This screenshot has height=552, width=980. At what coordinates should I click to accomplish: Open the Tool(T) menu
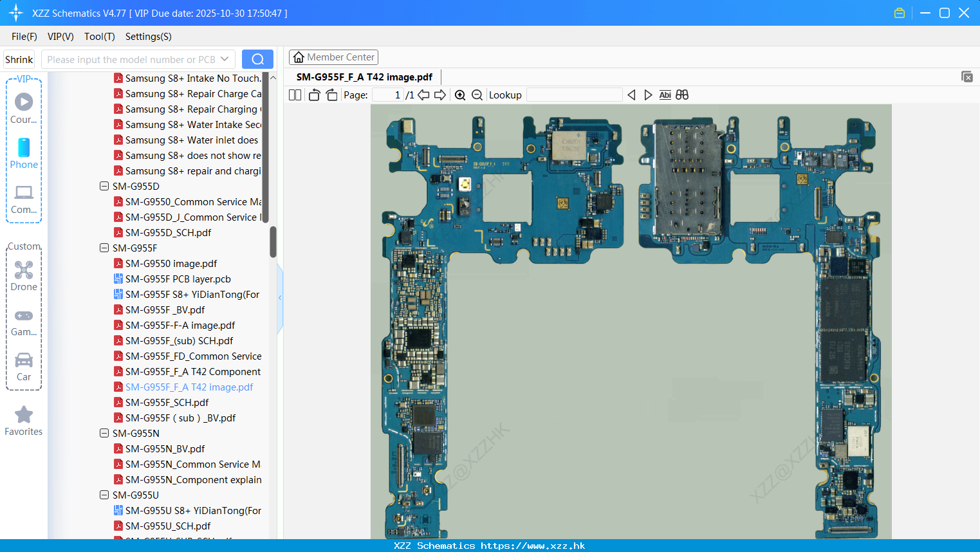coord(100,37)
